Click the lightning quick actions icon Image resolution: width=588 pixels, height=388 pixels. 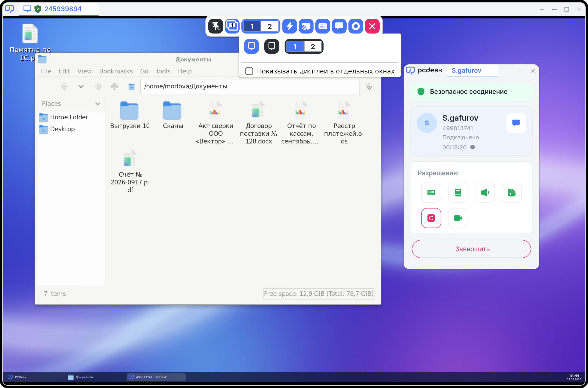click(289, 26)
